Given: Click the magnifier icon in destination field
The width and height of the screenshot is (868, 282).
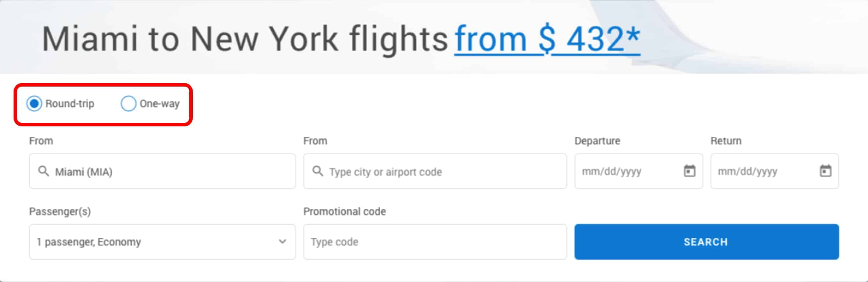Looking at the screenshot, I should tap(318, 171).
